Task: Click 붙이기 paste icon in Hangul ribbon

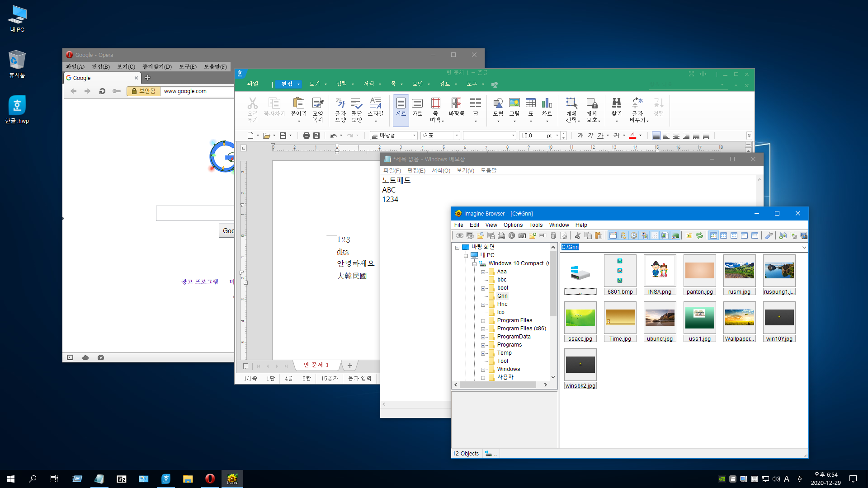Action: click(298, 110)
